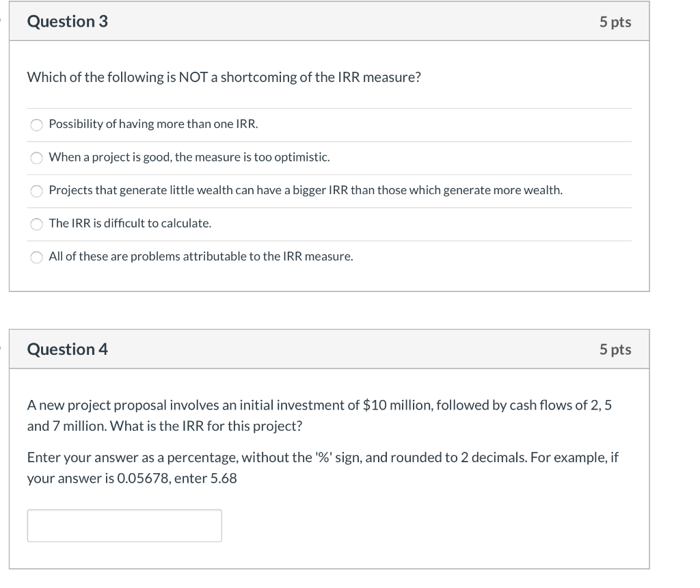Screen dimensions: 700x588
Task: Select radio for 'Projects that generate little wealth'
Action: tap(37, 191)
